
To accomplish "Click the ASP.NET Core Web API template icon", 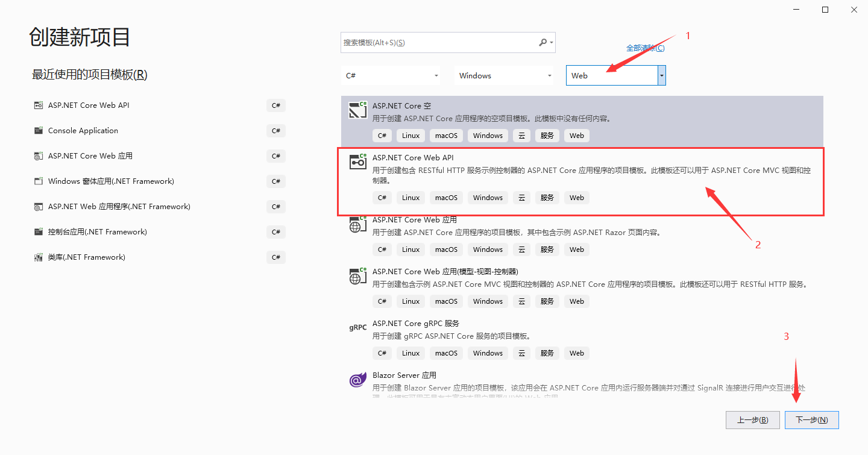I will pyautogui.click(x=358, y=162).
